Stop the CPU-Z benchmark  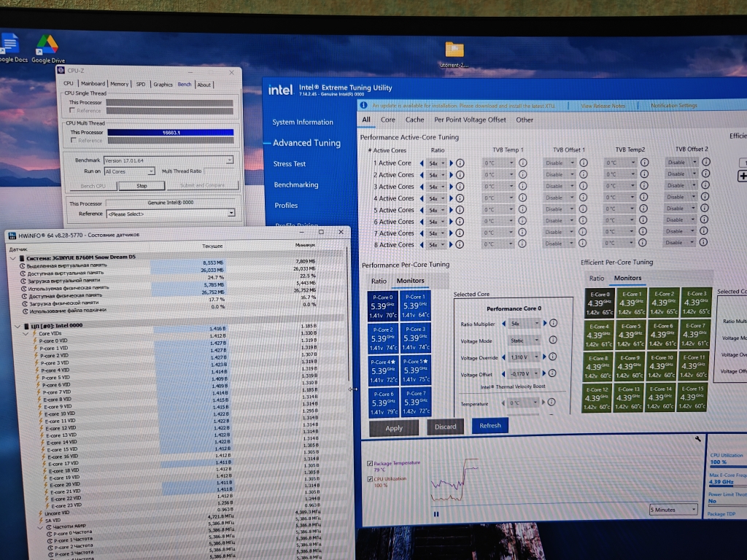(142, 186)
